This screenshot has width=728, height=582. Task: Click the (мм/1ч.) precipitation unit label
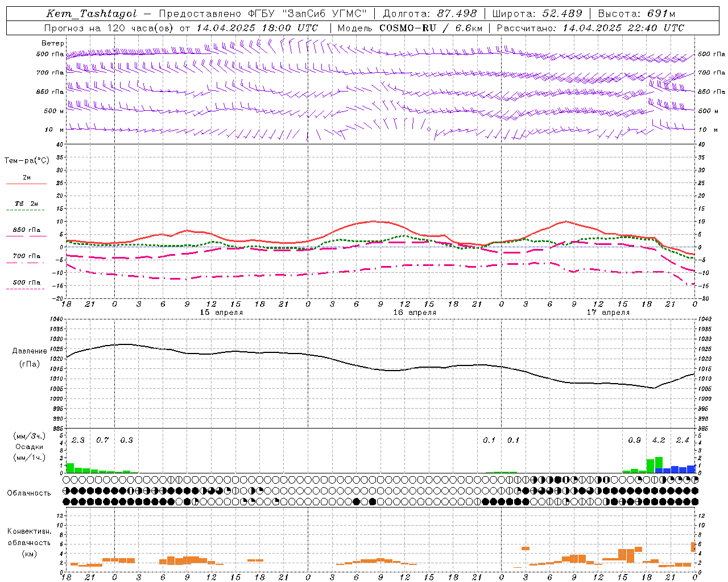(30, 458)
